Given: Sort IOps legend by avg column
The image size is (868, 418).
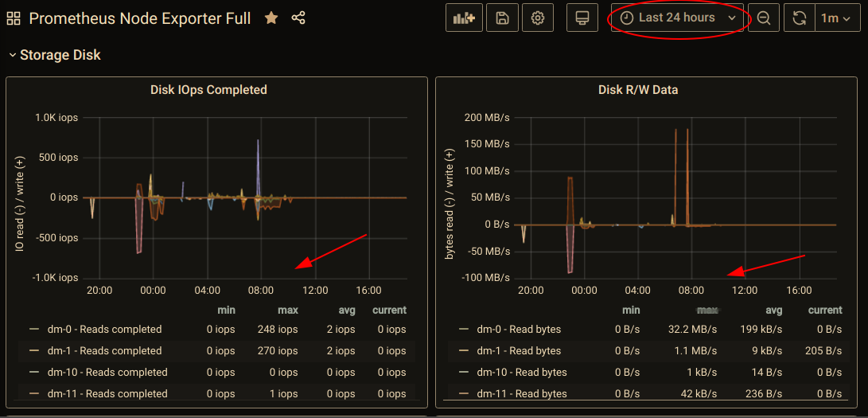Looking at the screenshot, I should 345,310.
